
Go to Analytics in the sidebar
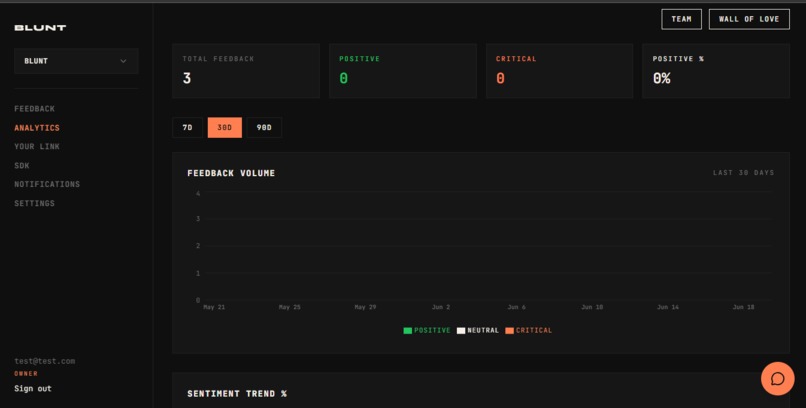37,128
